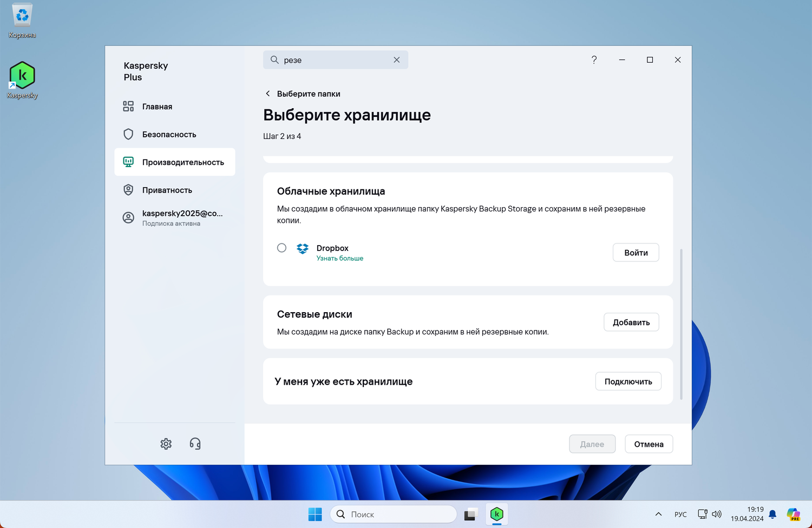The height and width of the screenshot is (528, 812).
Task: Click the Windows taskbar Поиск search box
Action: click(394, 514)
